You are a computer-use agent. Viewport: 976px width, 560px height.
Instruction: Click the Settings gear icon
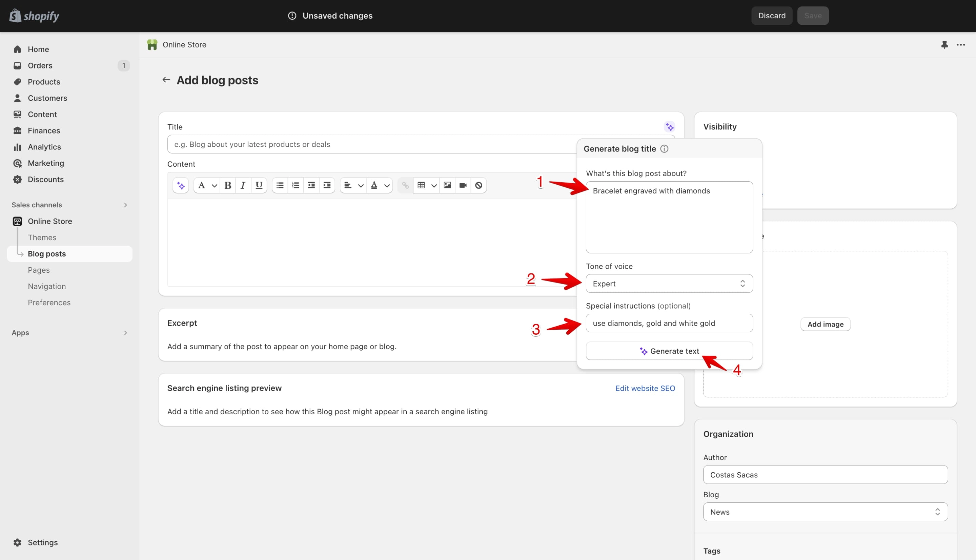click(17, 542)
